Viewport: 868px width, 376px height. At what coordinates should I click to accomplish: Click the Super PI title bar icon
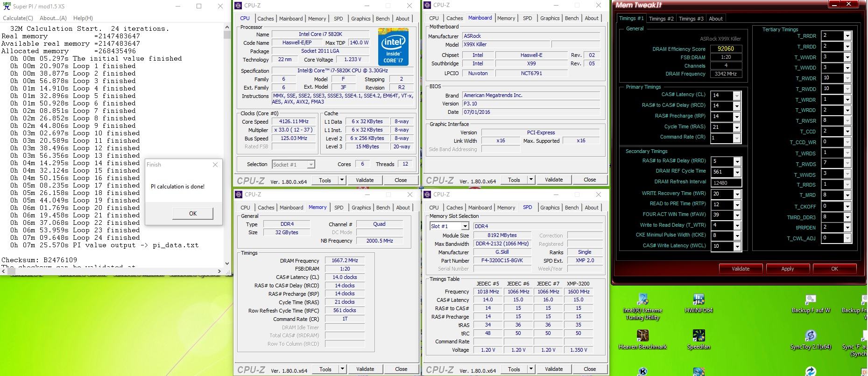(7, 6)
